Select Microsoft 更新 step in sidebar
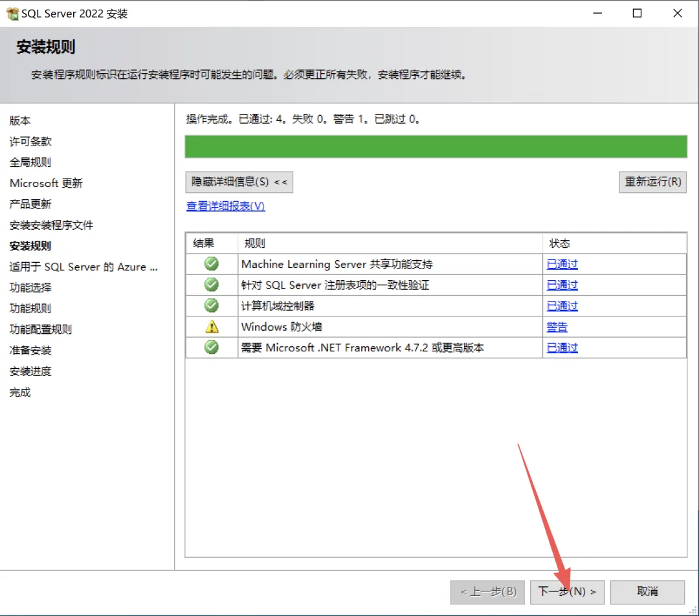 point(46,183)
